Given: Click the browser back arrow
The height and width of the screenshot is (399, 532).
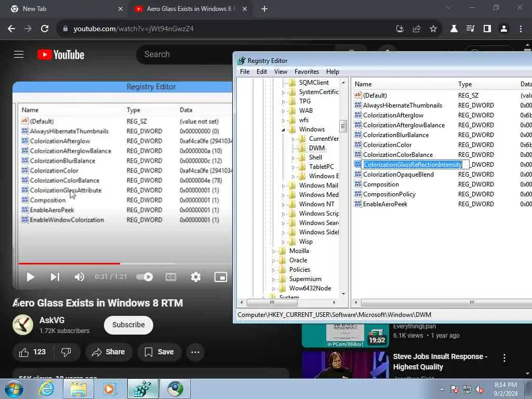Looking at the screenshot, I should 11,29.
